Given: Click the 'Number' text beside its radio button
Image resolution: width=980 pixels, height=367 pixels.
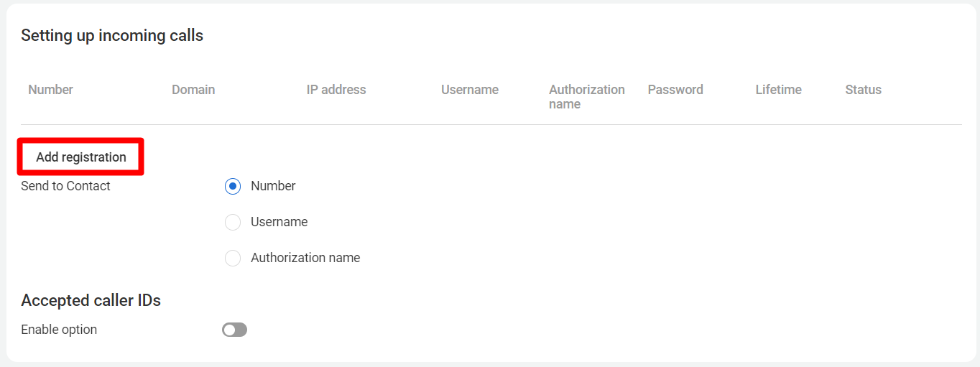Looking at the screenshot, I should pos(273,186).
